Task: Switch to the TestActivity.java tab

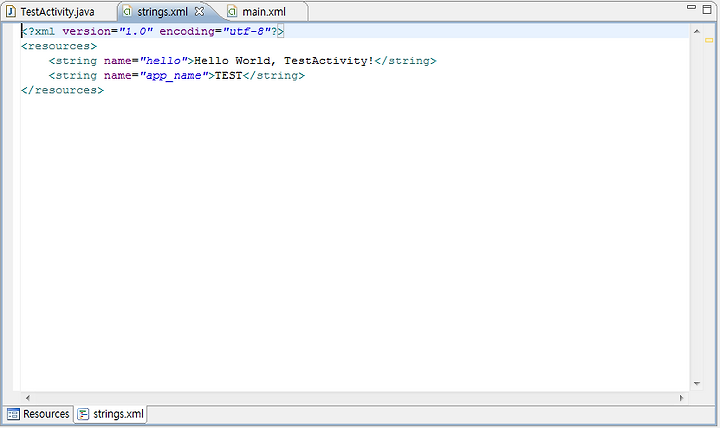Action: click(57, 11)
